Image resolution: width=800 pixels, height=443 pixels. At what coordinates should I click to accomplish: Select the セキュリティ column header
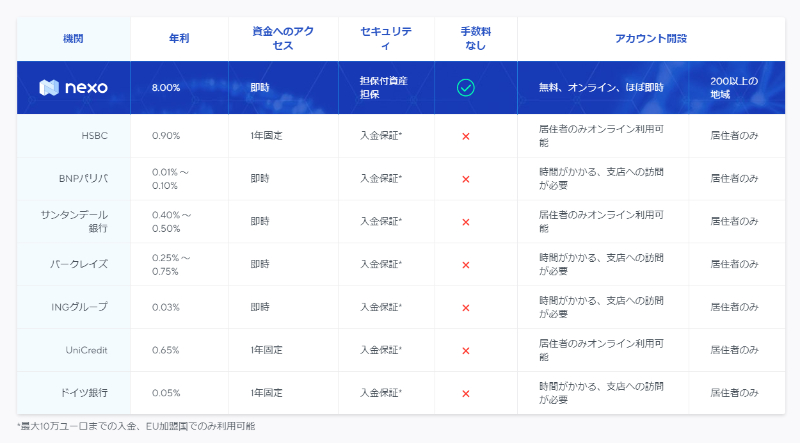pos(393,39)
